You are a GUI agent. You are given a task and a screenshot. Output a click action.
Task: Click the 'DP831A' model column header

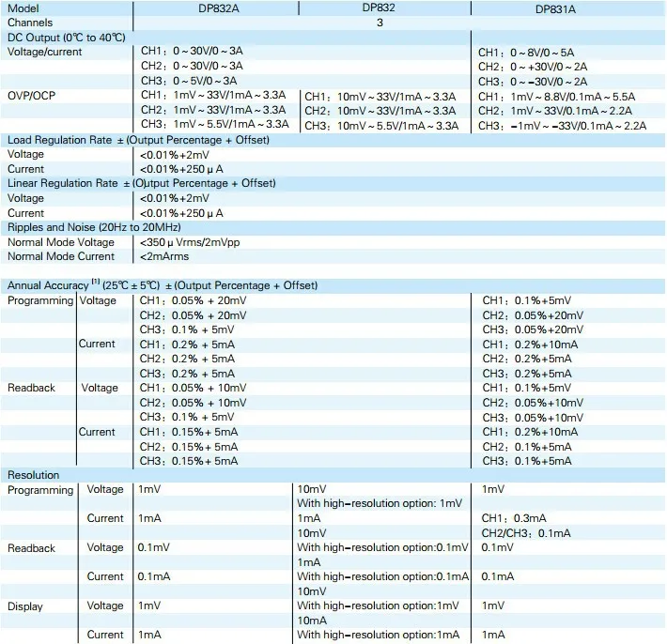point(555,9)
